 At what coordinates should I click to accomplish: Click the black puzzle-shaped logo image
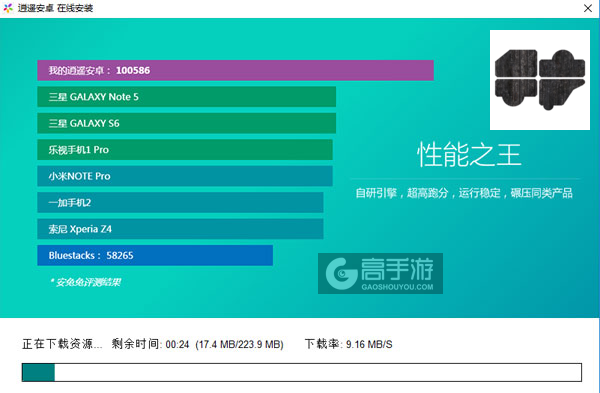[x=540, y=80]
